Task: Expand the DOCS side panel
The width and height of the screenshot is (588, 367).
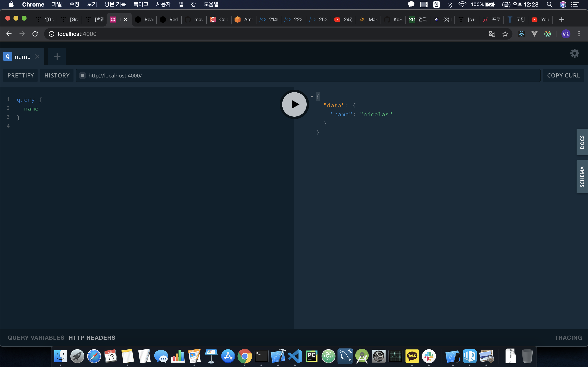Action: pyautogui.click(x=582, y=142)
